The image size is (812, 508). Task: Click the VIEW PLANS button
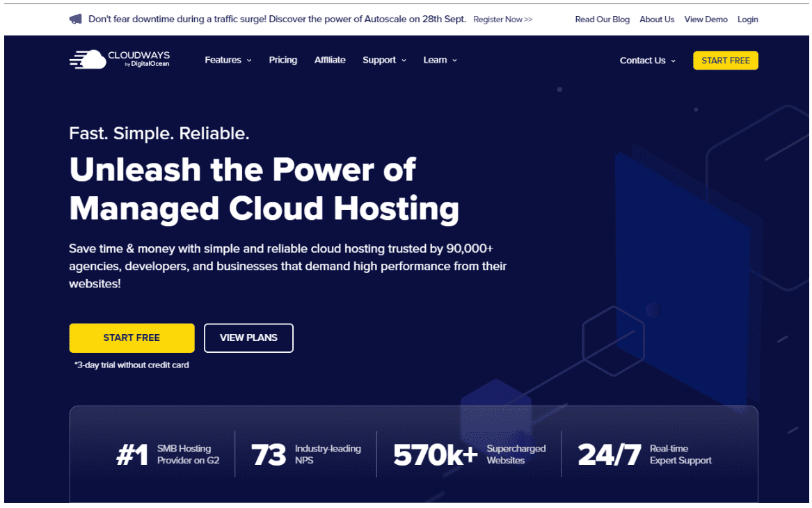tap(248, 338)
